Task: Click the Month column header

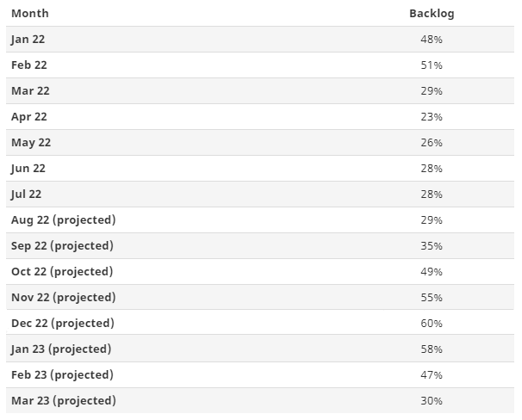Action: (x=30, y=14)
